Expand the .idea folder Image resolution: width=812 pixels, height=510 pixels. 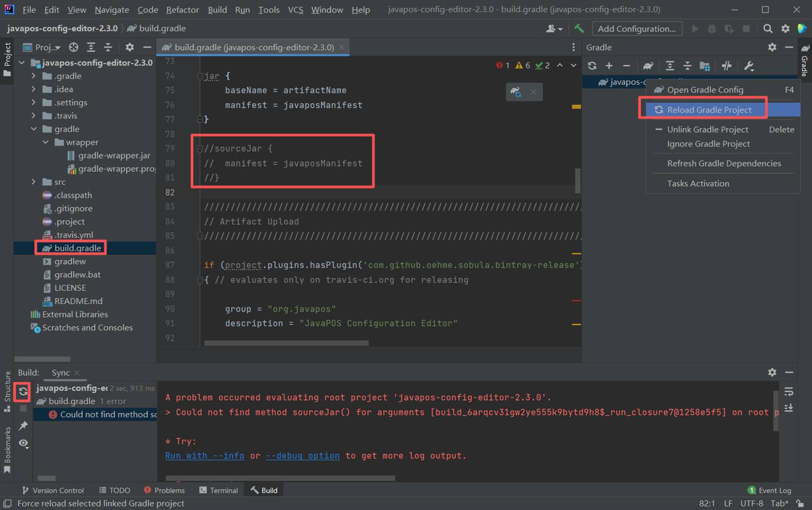coord(34,89)
